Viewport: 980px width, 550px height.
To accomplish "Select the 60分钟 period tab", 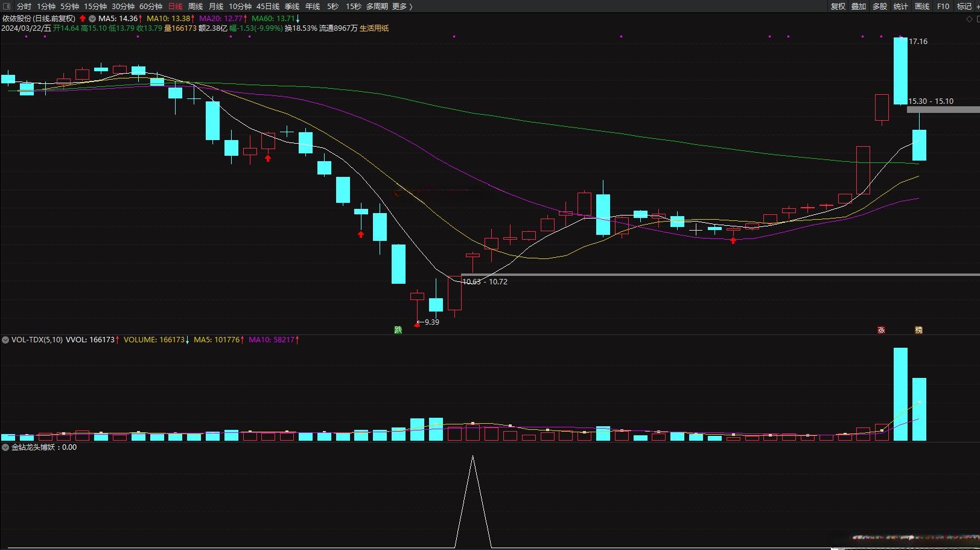I will 151,6.
